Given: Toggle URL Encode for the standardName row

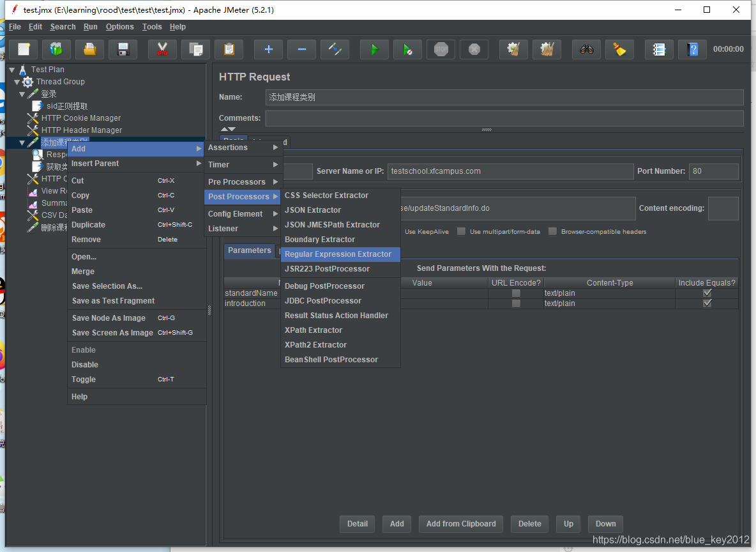Looking at the screenshot, I should pos(516,293).
